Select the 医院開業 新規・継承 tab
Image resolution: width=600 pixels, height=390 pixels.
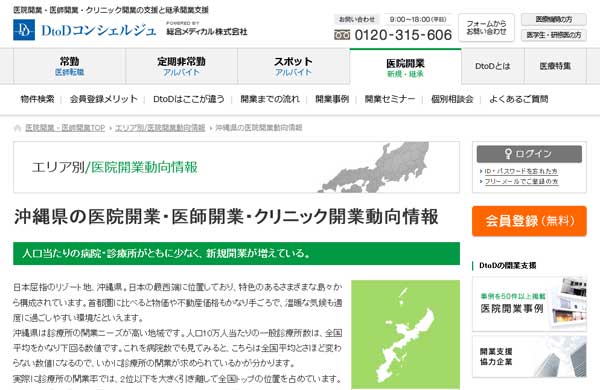(x=405, y=67)
